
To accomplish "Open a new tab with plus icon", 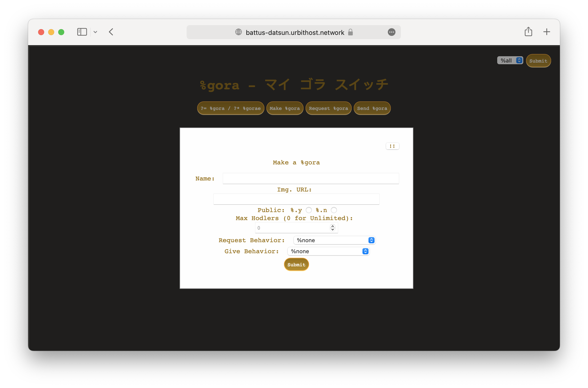I will click(547, 32).
